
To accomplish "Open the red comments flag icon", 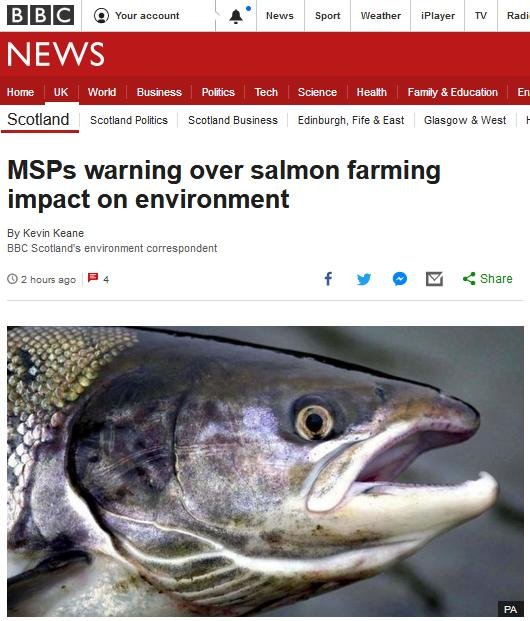I will click(x=93, y=278).
